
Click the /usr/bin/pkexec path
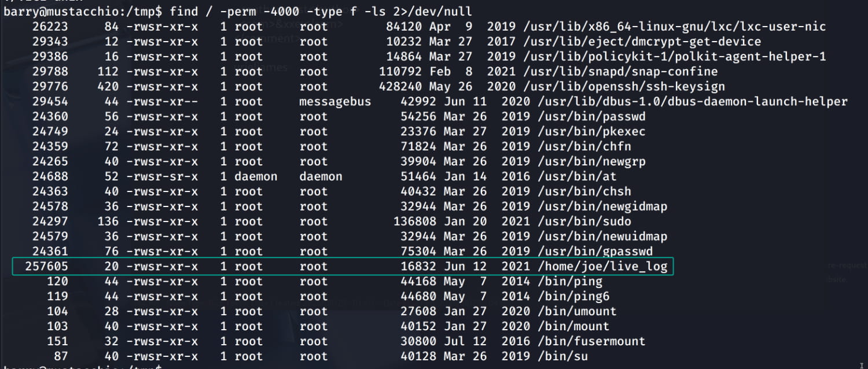coord(591,131)
